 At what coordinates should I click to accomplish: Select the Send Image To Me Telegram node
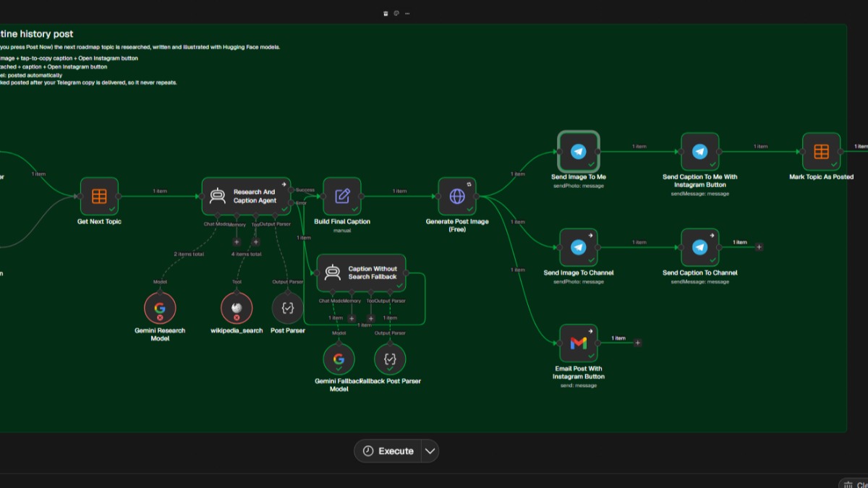pyautogui.click(x=578, y=151)
